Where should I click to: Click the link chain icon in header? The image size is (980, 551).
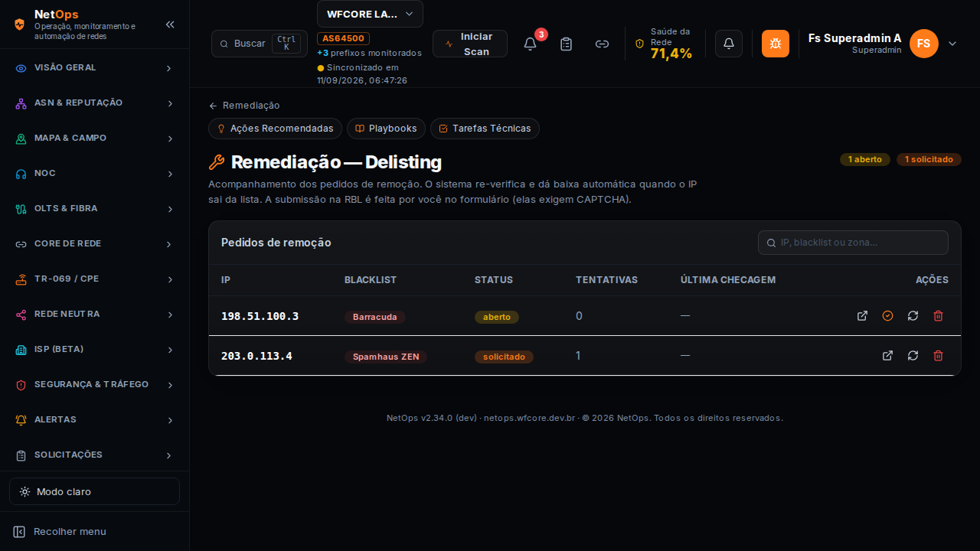click(x=603, y=44)
